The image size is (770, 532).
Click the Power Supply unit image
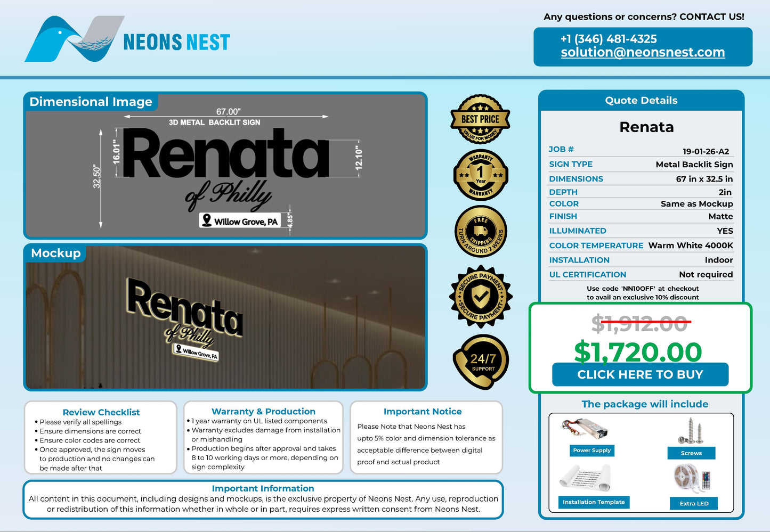585,428
